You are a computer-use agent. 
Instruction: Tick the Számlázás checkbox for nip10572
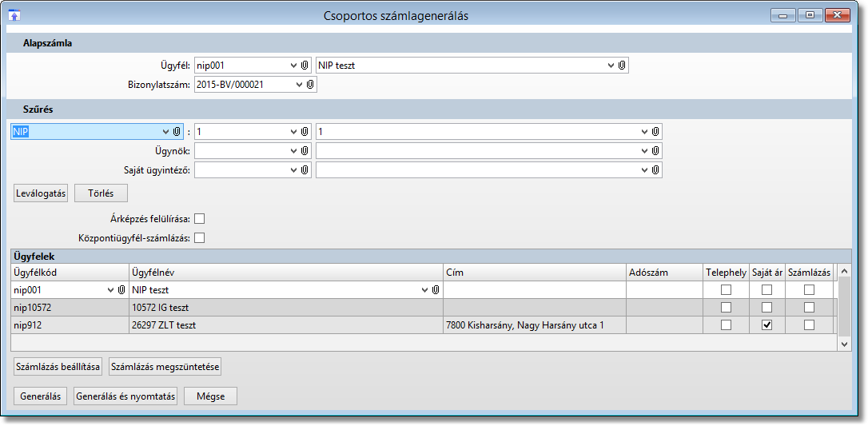pyautogui.click(x=810, y=307)
